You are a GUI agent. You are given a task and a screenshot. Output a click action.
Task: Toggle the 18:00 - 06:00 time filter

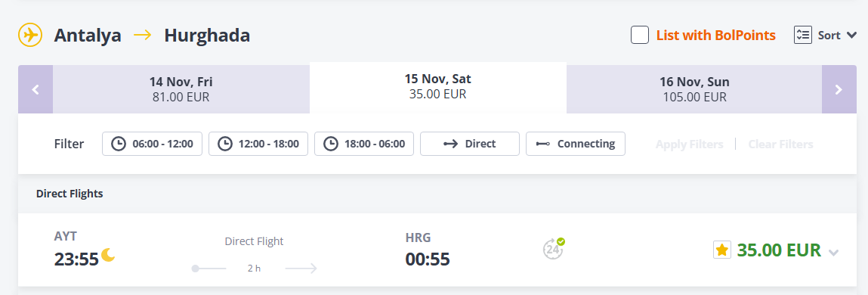364,144
